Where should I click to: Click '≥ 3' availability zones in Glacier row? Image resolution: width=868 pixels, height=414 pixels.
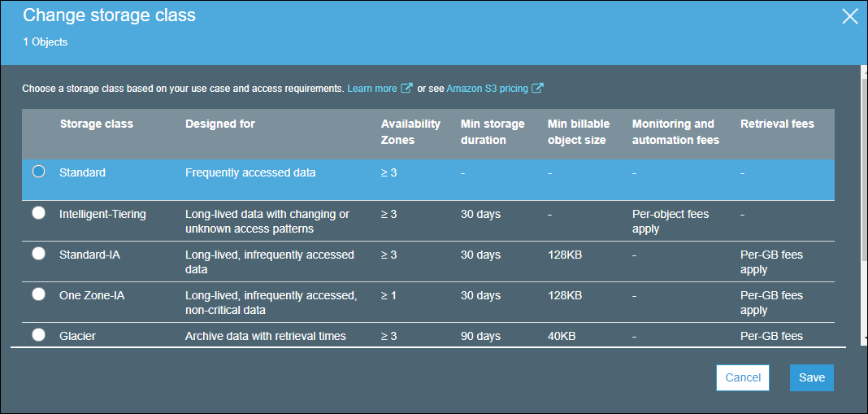388,336
